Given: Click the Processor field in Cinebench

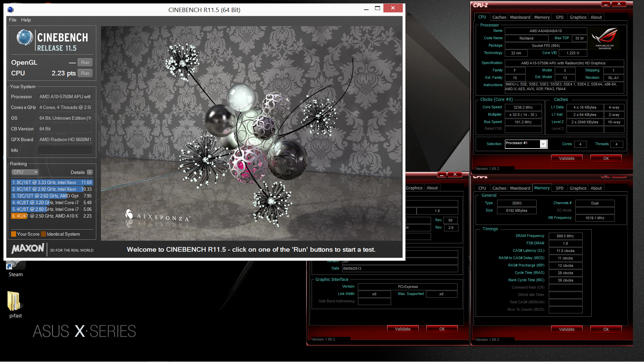Looking at the screenshot, I should click(x=65, y=97).
